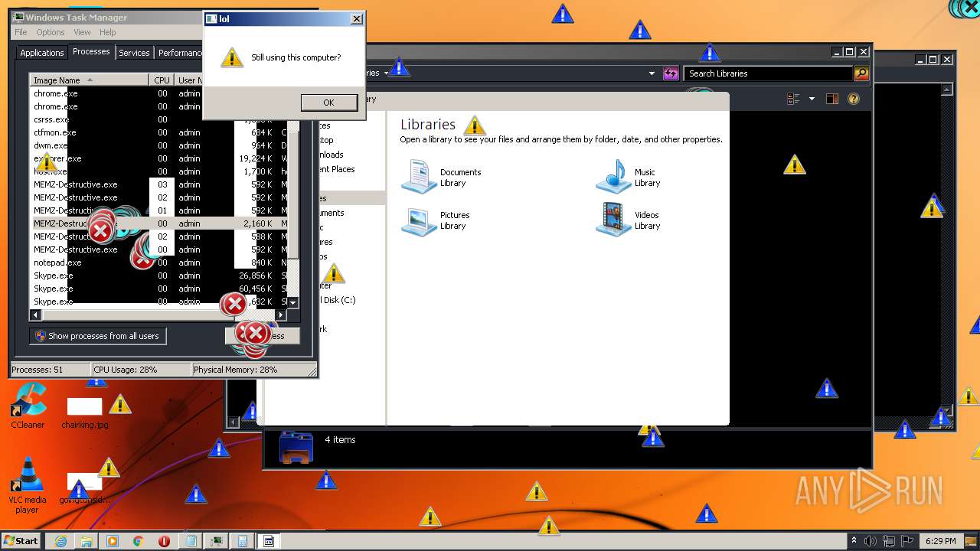Click the Explorer search magnifier button
The image size is (980, 551).
[861, 73]
